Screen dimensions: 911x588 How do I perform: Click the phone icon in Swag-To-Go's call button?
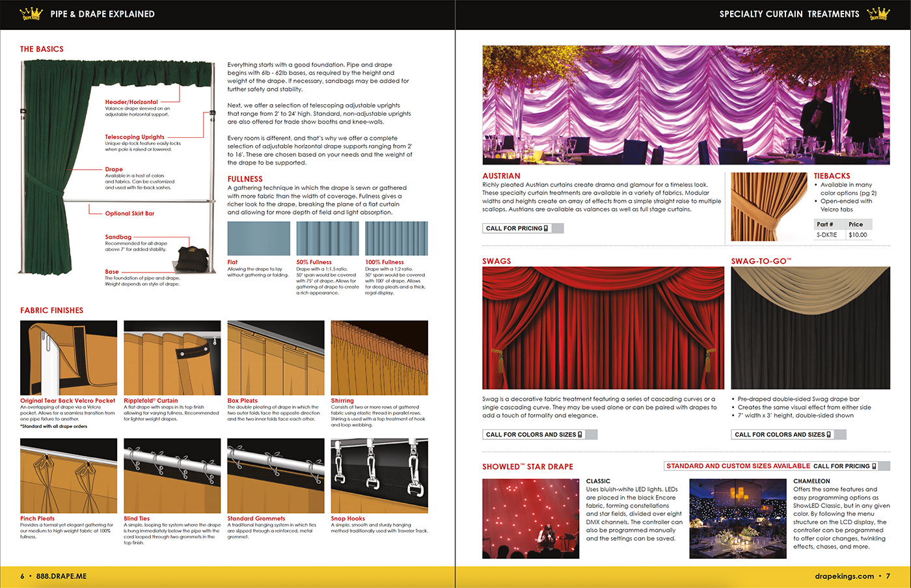[828, 434]
